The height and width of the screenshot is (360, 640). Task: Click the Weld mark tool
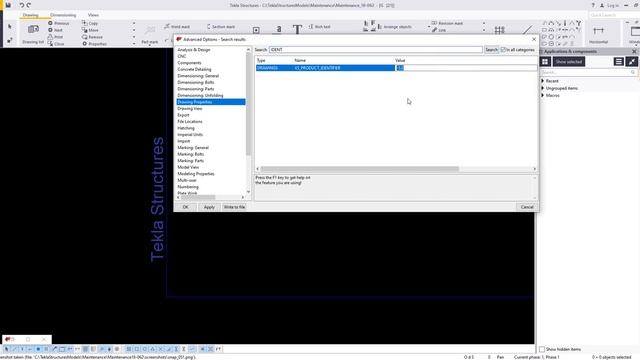pyautogui.click(x=177, y=27)
